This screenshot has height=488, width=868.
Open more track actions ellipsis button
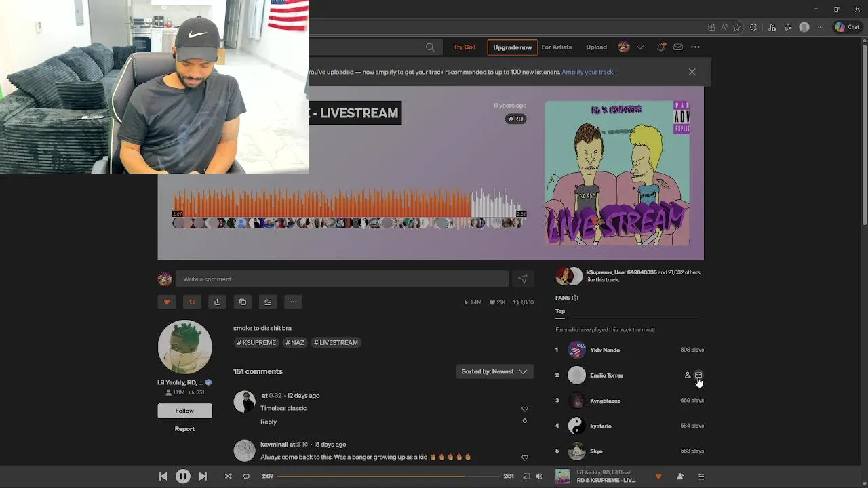click(x=293, y=302)
